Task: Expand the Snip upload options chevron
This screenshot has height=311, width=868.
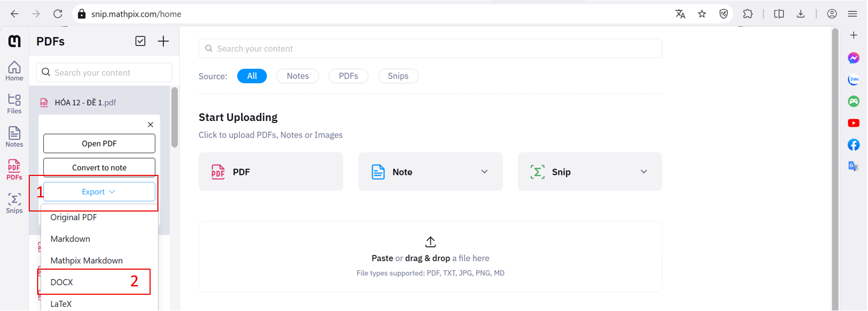Action: [644, 172]
